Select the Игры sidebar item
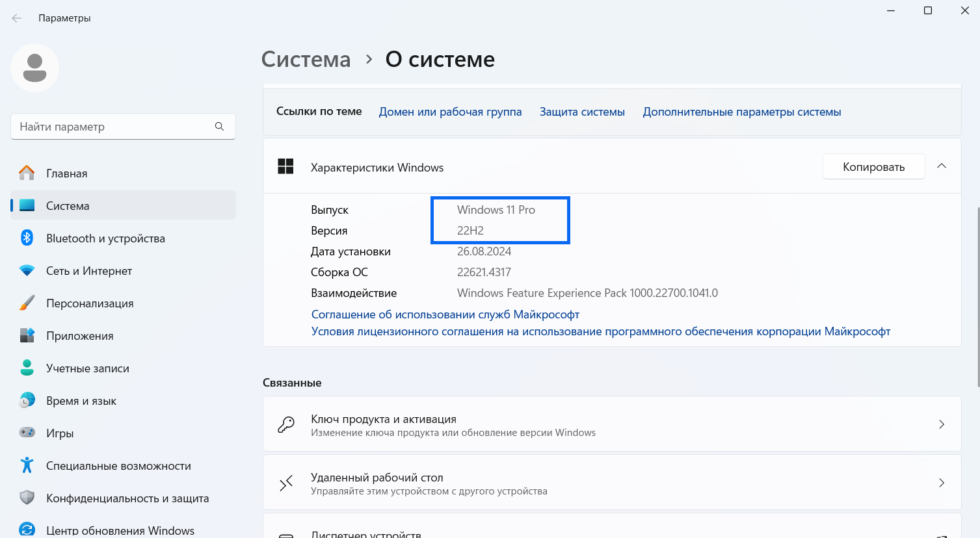The image size is (980, 538). point(60,433)
